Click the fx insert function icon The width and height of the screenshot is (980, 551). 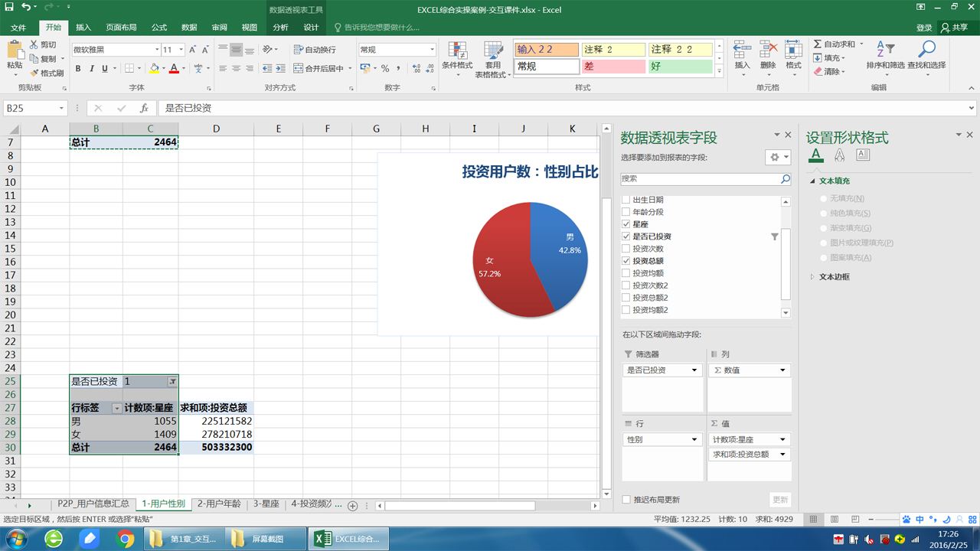(x=144, y=109)
